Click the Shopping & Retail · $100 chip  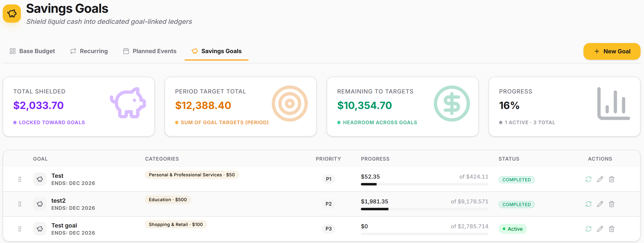(x=176, y=224)
